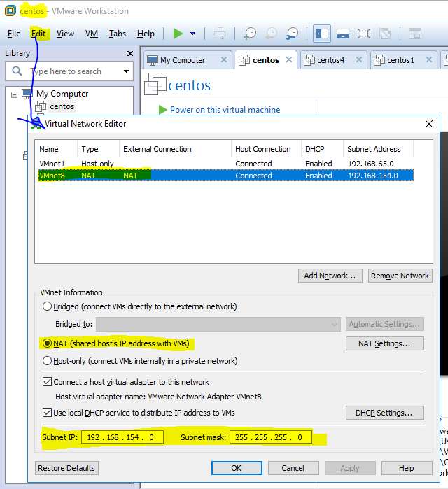Select the NAT radio option
This screenshot has height=489, width=448.
click(x=47, y=343)
